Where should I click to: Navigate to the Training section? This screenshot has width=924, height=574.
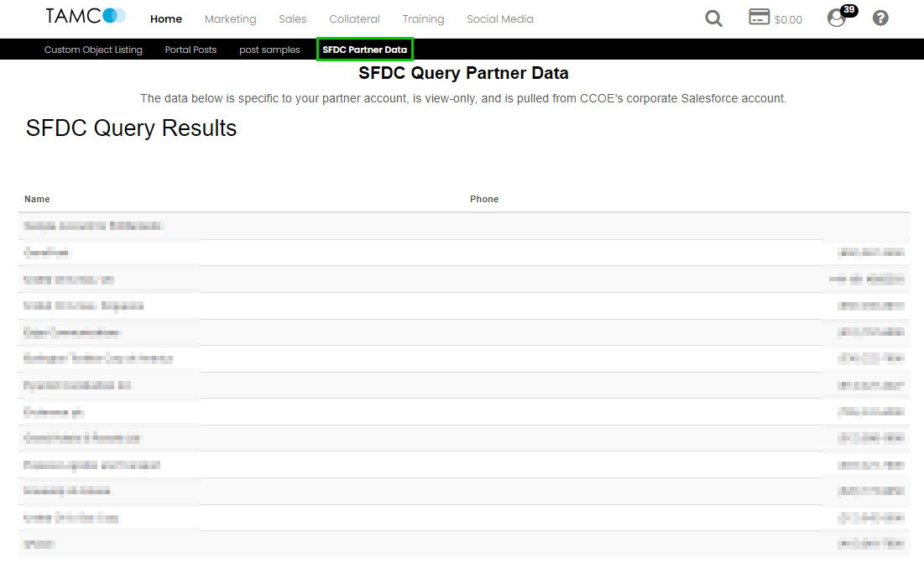(423, 18)
